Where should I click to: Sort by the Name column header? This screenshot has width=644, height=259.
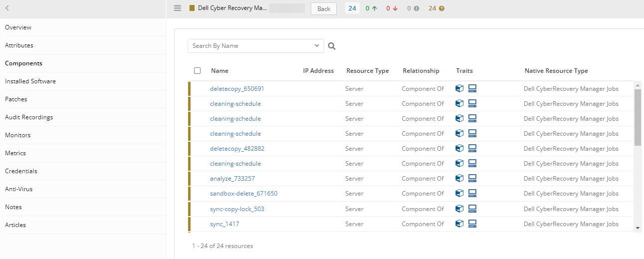[219, 71]
